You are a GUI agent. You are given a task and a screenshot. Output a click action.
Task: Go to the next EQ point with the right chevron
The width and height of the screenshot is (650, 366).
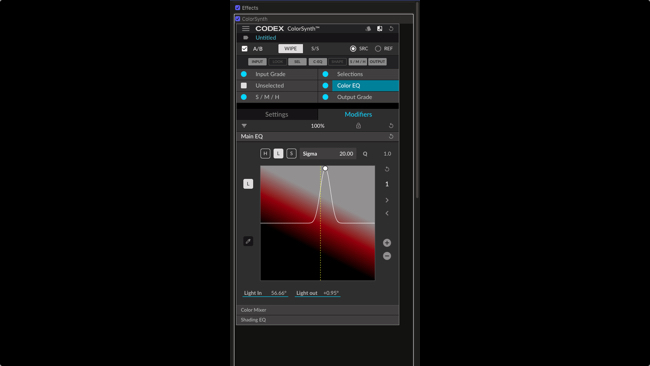point(387,200)
